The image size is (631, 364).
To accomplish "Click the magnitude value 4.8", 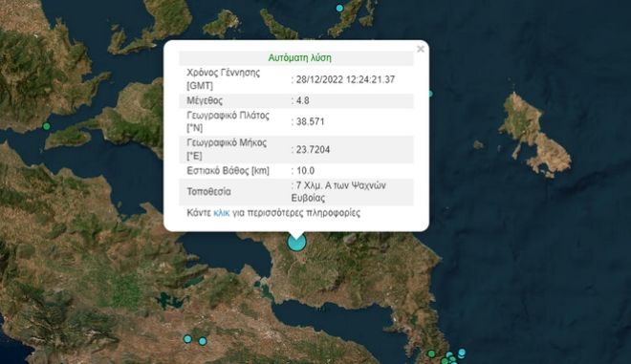I will coord(303,100).
